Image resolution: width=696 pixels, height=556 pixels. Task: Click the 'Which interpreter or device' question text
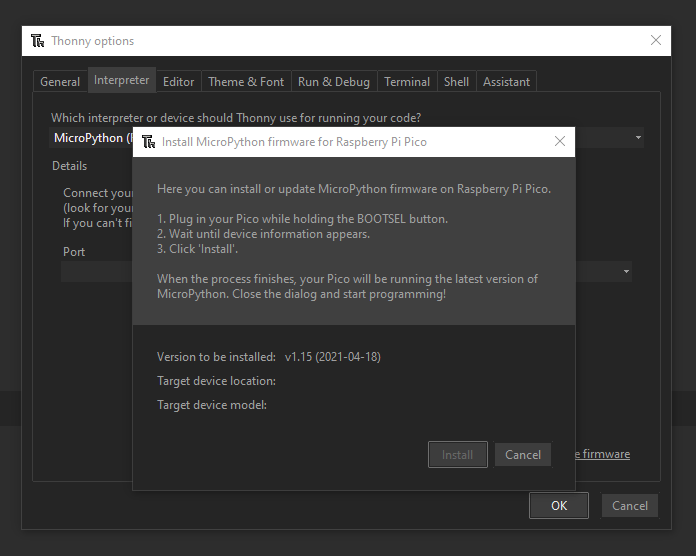click(236, 118)
